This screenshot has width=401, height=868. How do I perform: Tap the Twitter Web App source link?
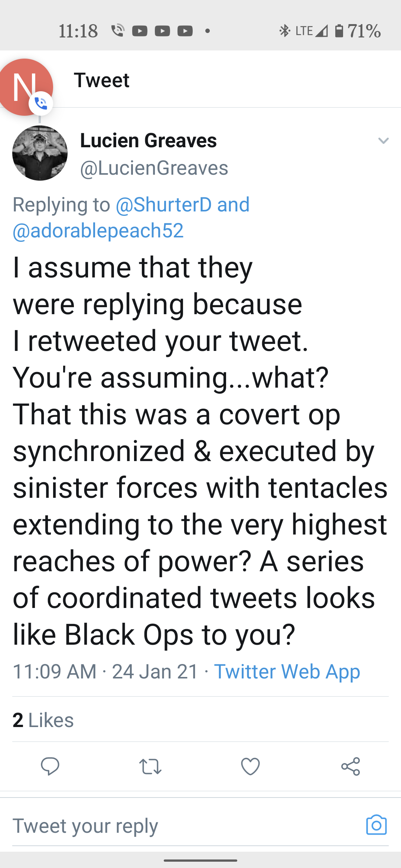click(287, 672)
